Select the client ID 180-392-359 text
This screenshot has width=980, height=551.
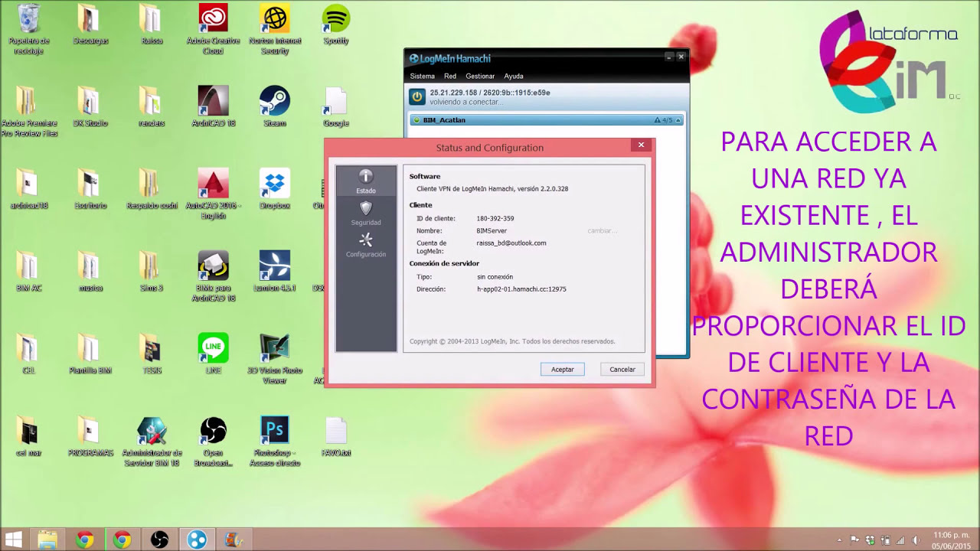click(495, 219)
